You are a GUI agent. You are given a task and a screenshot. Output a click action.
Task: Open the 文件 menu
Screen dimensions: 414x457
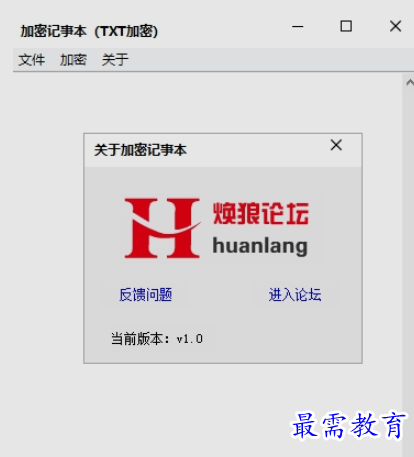[x=32, y=60]
